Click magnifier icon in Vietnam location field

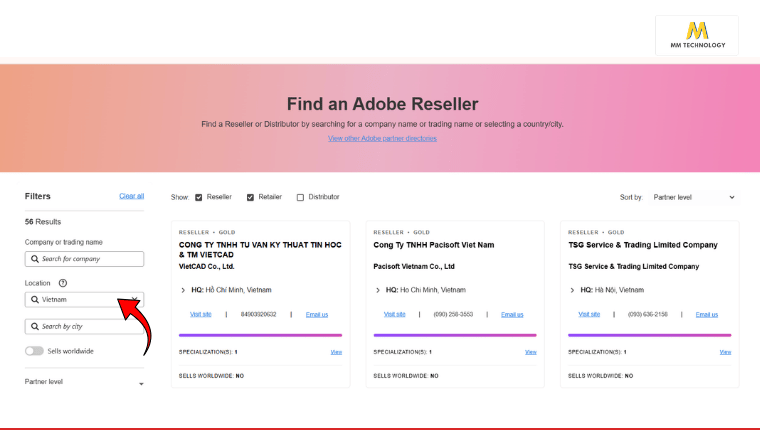35,300
